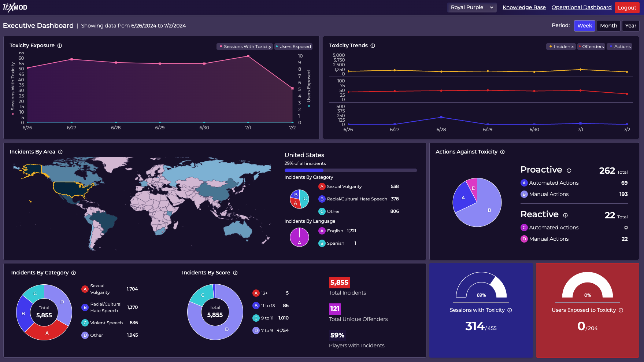The height and width of the screenshot is (362, 644).
Task: Open the Toxicity Exposure info tooltip
Action: click(x=59, y=45)
